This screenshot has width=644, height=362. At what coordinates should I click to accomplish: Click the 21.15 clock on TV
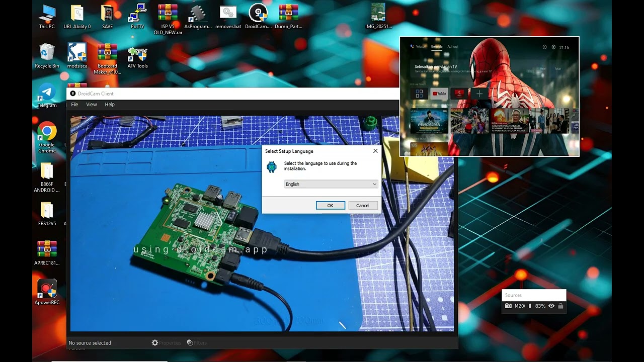(x=564, y=47)
